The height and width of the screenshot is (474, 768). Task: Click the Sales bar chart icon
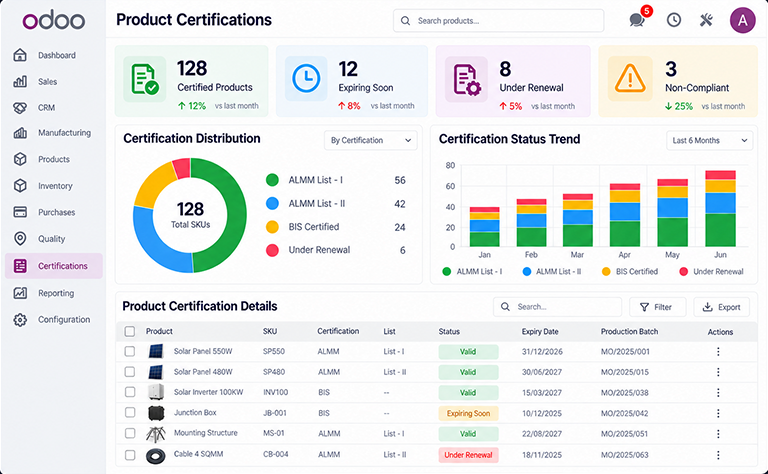pos(20,81)
